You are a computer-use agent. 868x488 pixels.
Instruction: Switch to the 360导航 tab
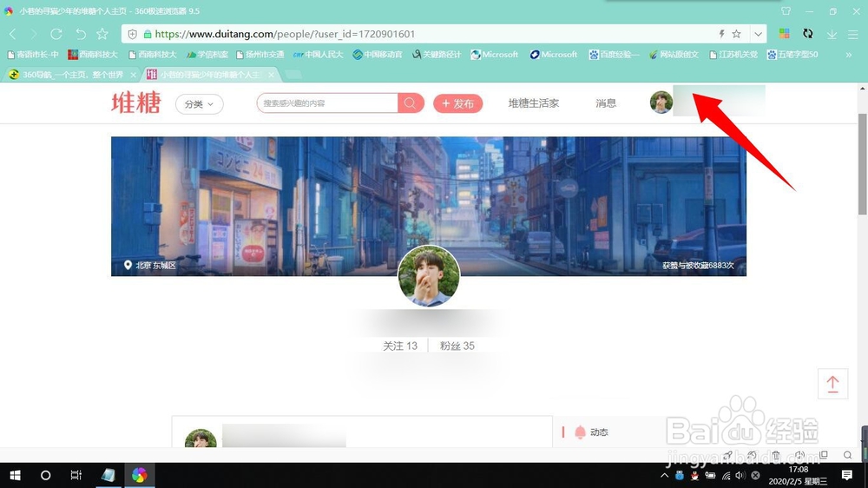click(71, 74)
